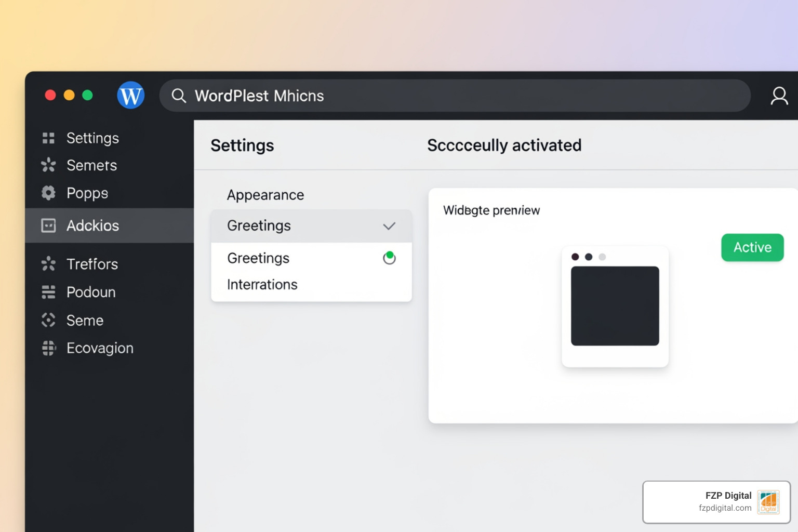The height and width of the screenshot is (532, 798).
Task: Select Interrations from the dropdown list
Action: (x=262, y=285)
